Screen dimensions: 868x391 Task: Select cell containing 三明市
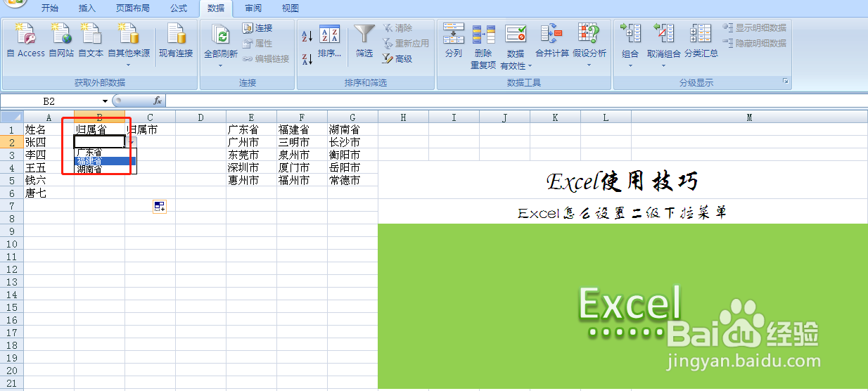pos(302,142)
